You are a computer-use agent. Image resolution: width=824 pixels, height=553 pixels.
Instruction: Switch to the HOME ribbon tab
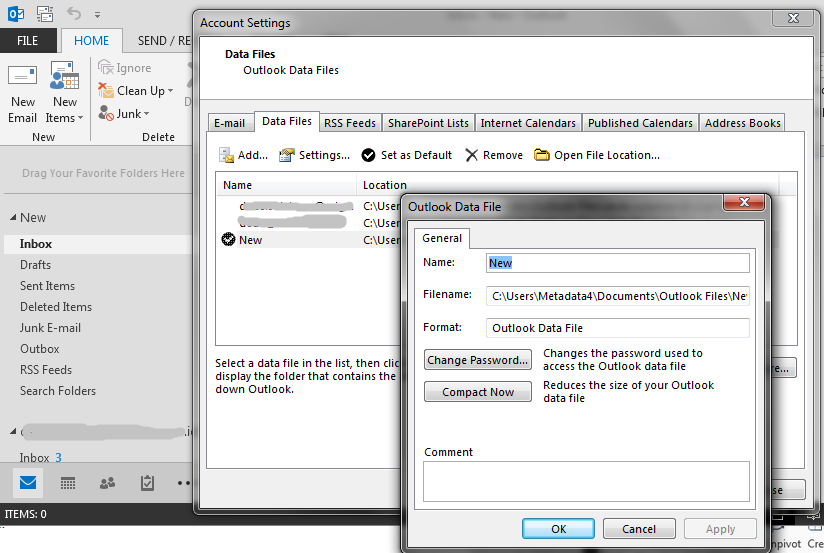click(91, 40)
